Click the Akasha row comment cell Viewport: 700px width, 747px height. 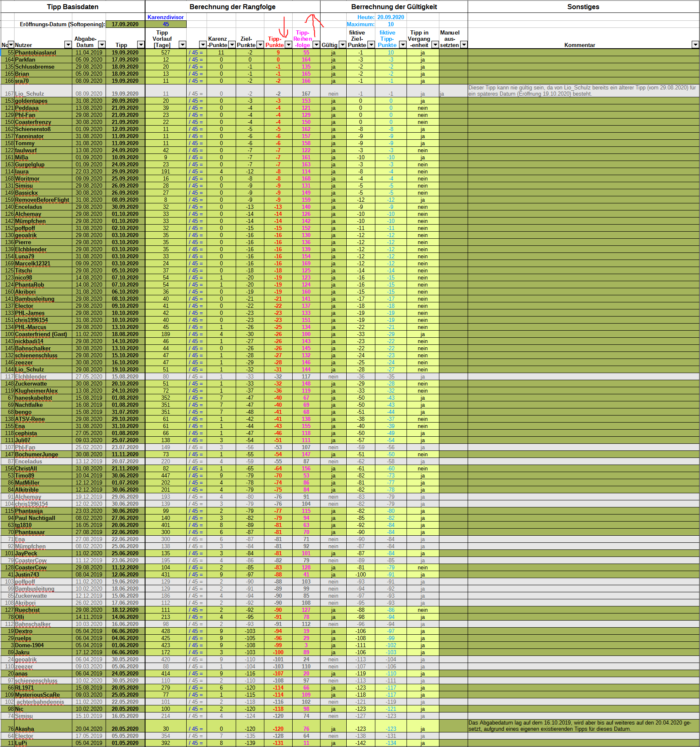point(583,726)
